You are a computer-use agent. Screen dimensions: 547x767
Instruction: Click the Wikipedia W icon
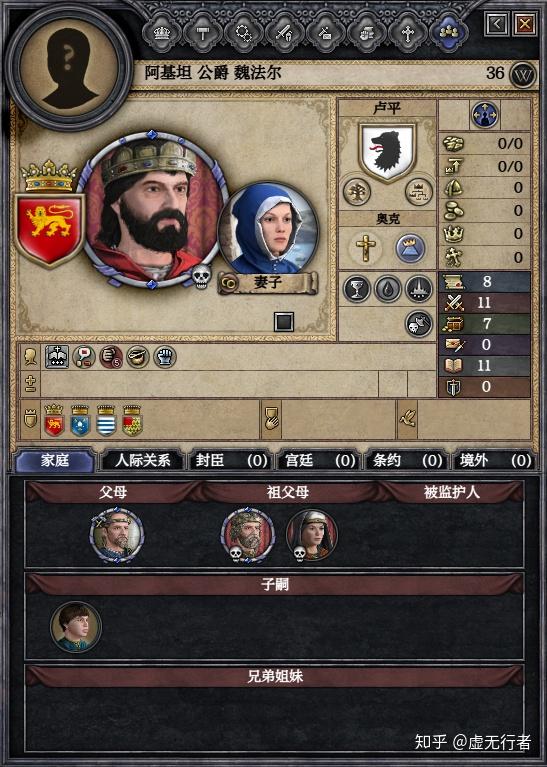click(523, 75)
